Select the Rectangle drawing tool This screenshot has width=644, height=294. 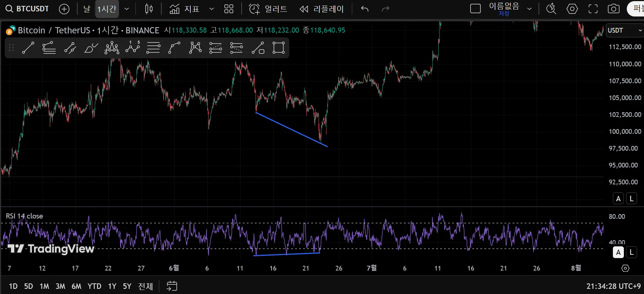[279, 48]
